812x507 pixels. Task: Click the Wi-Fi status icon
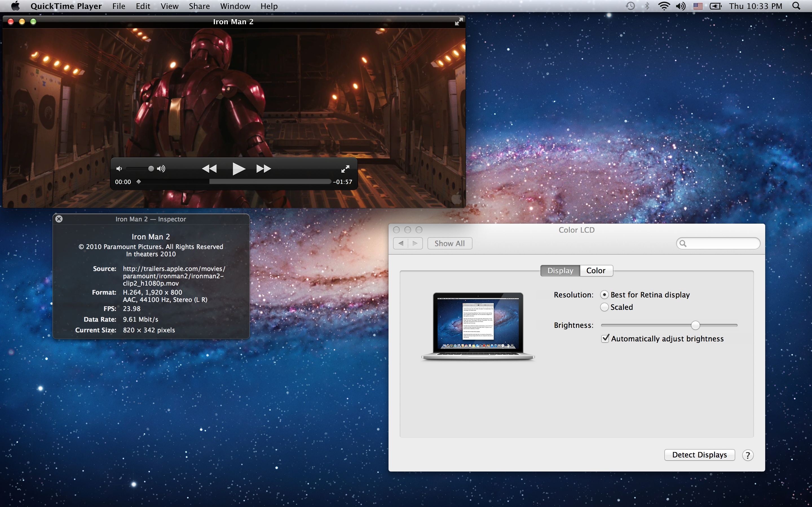tap(664, 6)
